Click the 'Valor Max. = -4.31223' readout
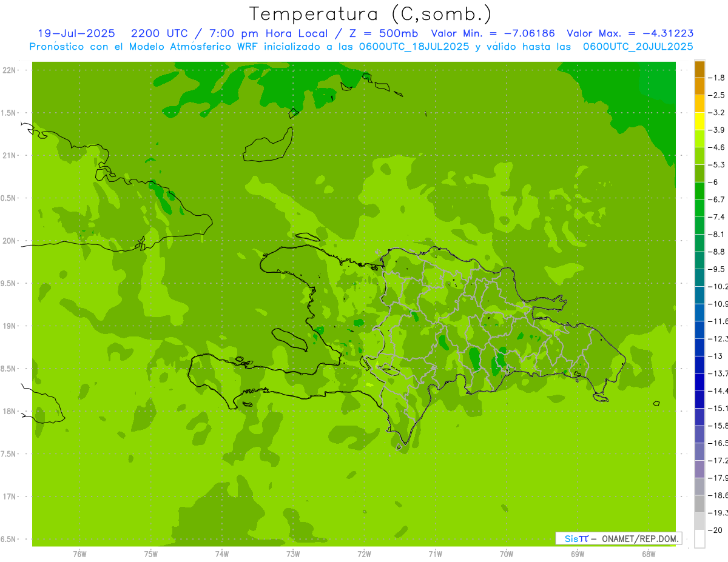 (x=630, y=33)
